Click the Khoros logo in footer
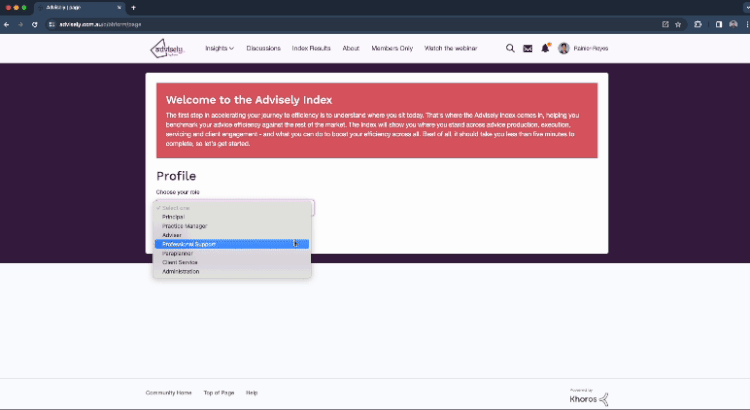The height and width of the screenshot is (410, 750). 587,398
